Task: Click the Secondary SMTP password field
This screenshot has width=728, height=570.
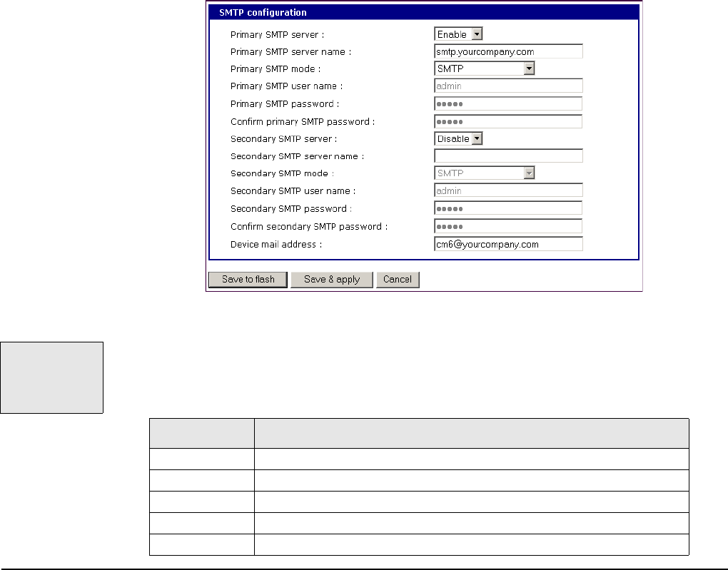Action: (508, 208)
